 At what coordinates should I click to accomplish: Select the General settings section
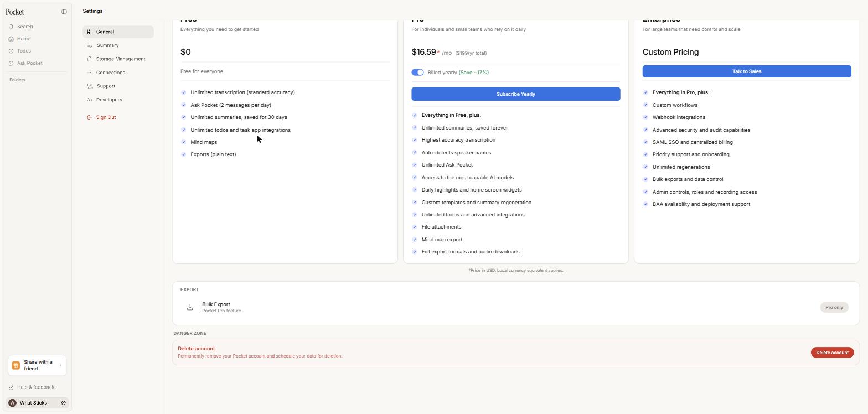[118, 32]
